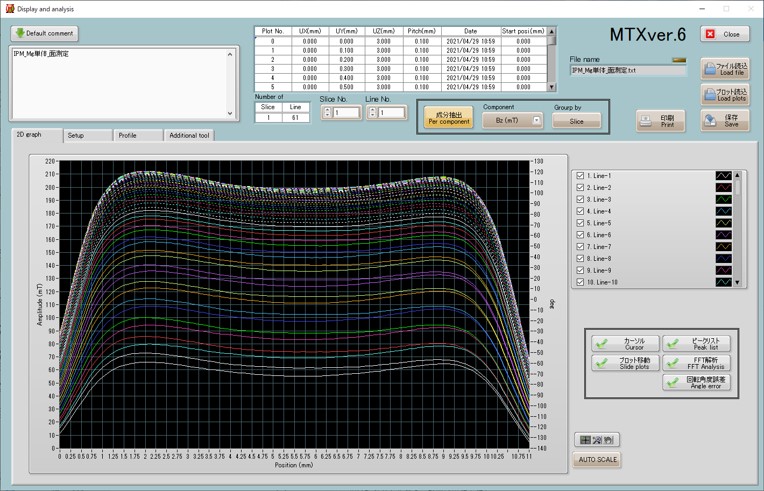Open the Angle error tool

696,382
